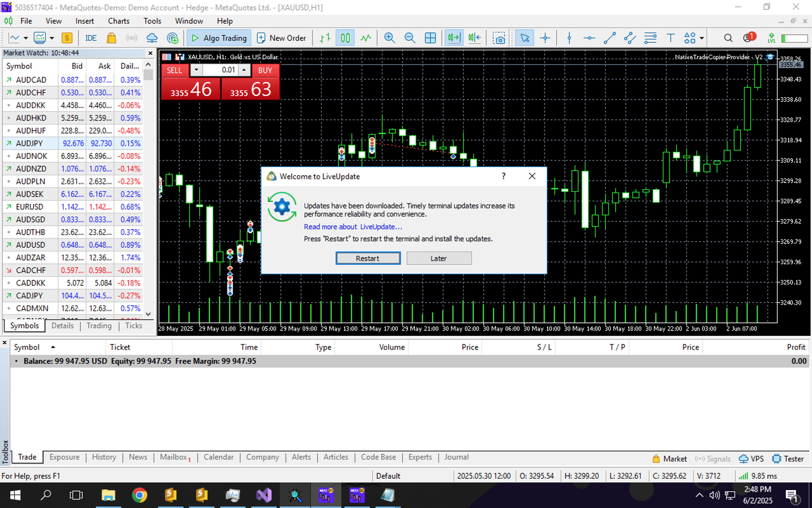The image size is (812, 508).
Task: Click the New Order button
Action: (x=281, y=38)
